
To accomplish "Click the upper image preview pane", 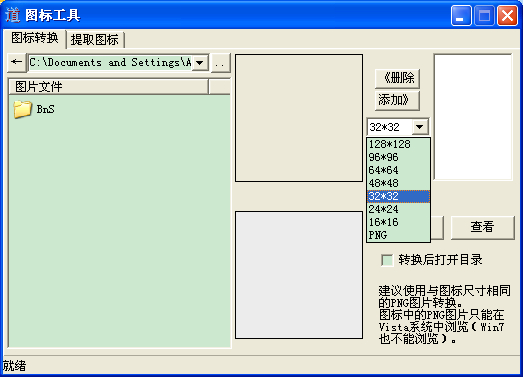I will [x=299, y=118].
